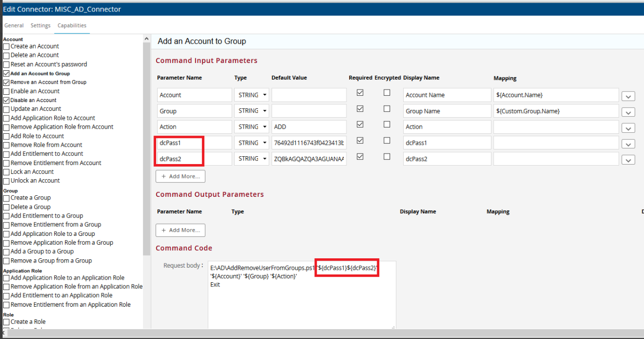This screenshot has height=339, width=644.
Task: Open mapping chevron for dcPass2 row
Action: point(628,160)
